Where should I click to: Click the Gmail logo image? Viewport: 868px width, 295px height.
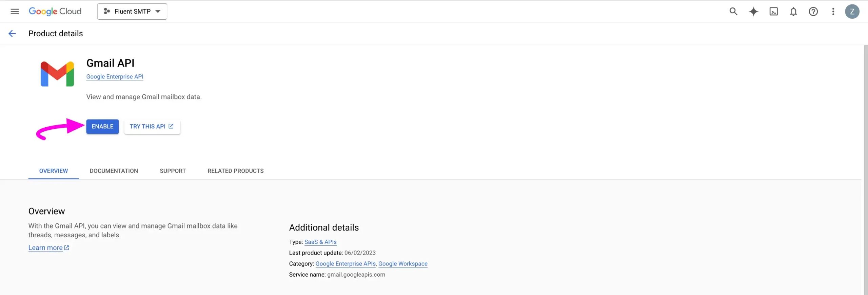57,74
